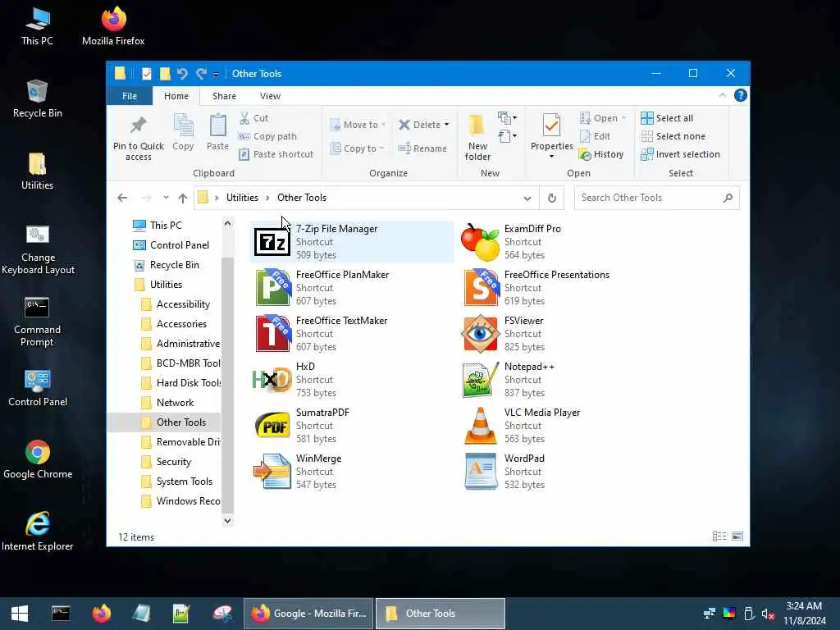840x630 pixels.
Task: Click the New folder icon
Action: [477, 126]
